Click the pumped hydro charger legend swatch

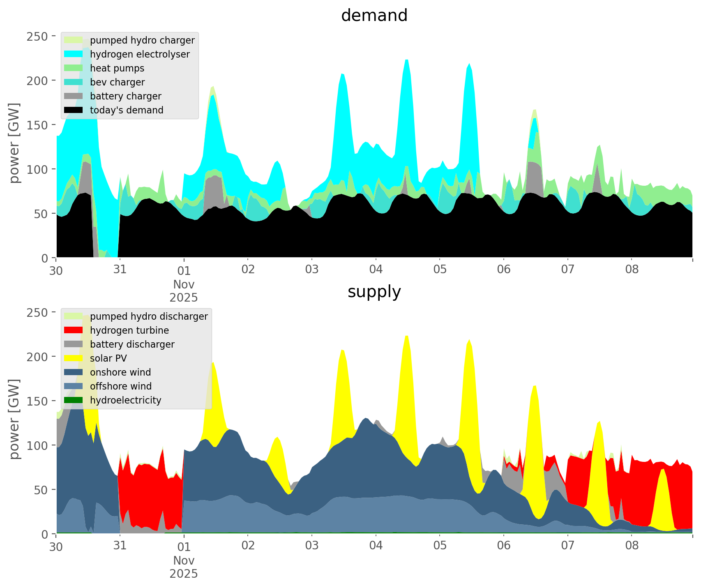(74, 40)
